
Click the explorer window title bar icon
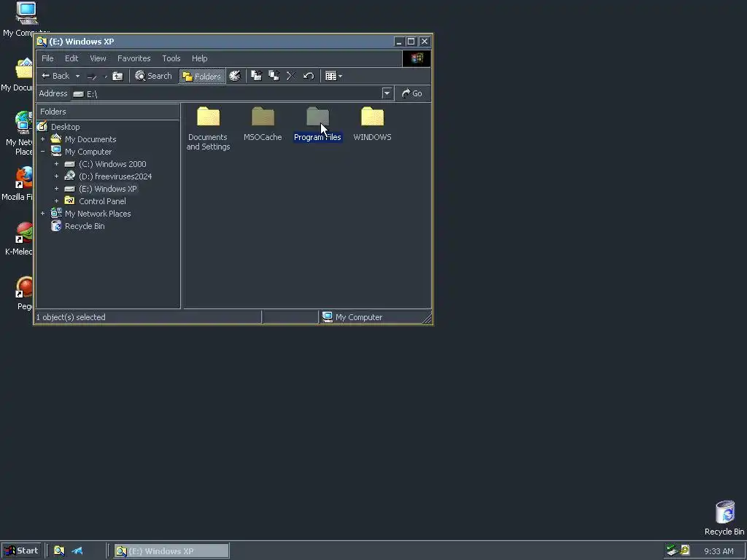coord(42,42)
